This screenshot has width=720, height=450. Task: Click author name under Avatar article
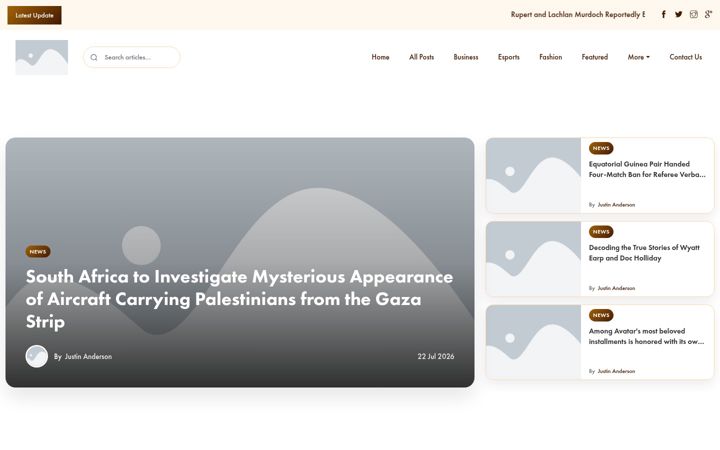click(616, 371)
